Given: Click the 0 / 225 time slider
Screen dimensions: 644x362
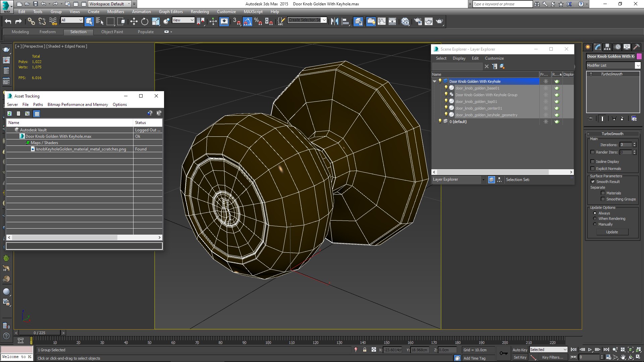Looking at the screenshot, I should pos(40,333).
